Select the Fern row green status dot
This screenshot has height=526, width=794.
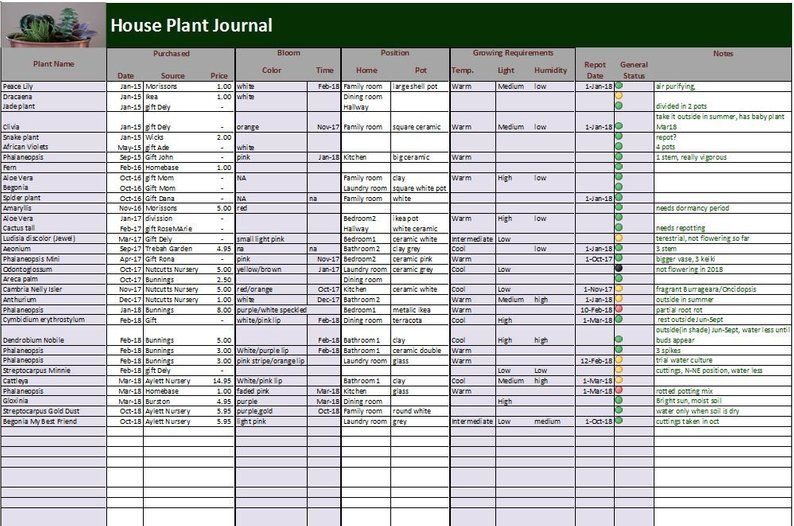point(618,167)
